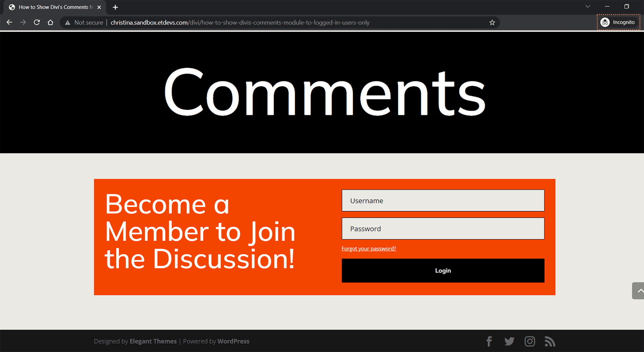The width and height of the screenshot is (644, 352).
Task: Click the back navigation arrow
Action: (x=9, y=22)
